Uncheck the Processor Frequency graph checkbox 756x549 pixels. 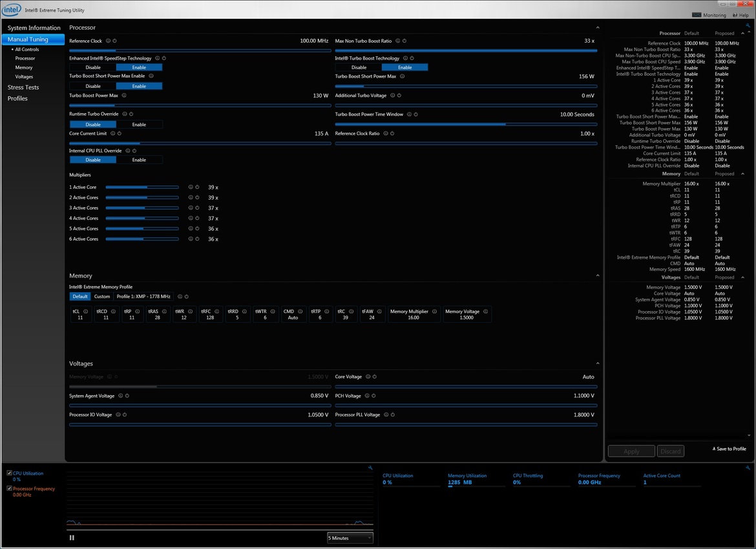[9, 489]
